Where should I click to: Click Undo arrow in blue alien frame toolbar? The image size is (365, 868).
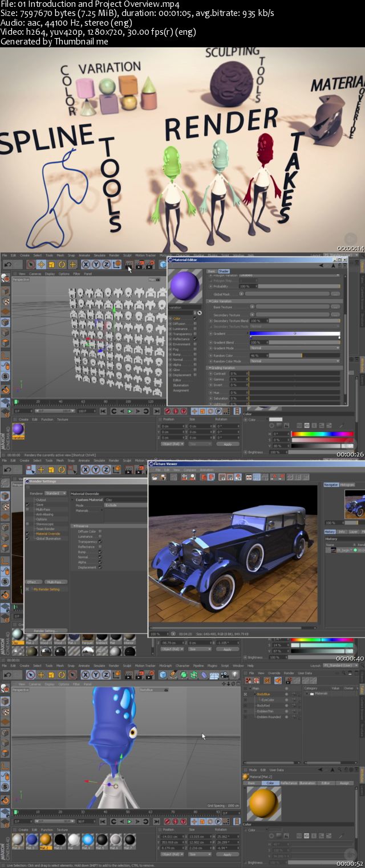pyautogui.click(x=8, y=675)
